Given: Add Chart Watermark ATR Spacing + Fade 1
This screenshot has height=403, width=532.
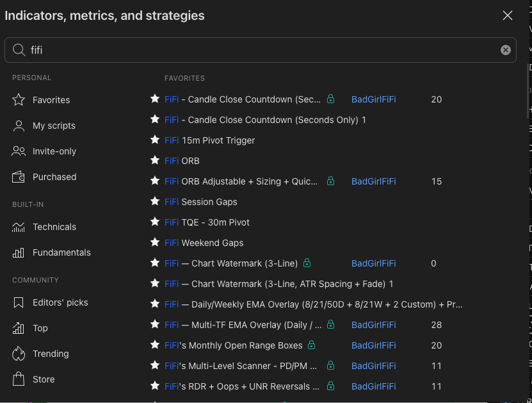Looking at the screenshot, I should coord(279,284).
